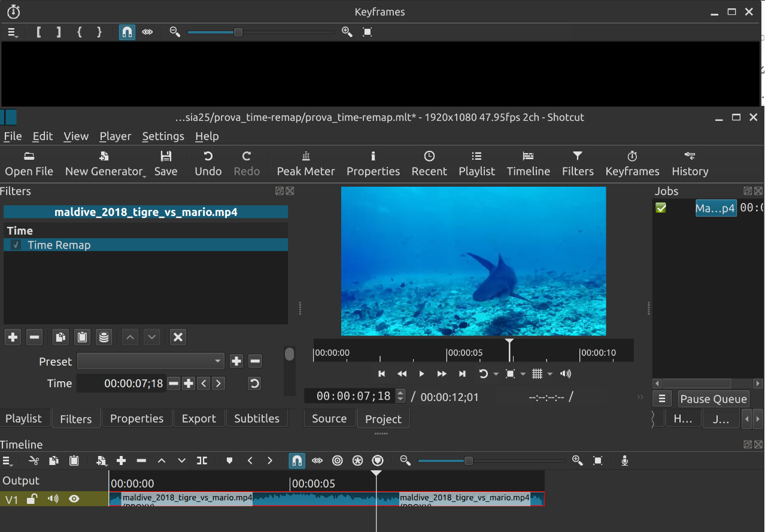
Task: Click the stacked discs icon in Filters toolbar
Action: tap(104, 337)
